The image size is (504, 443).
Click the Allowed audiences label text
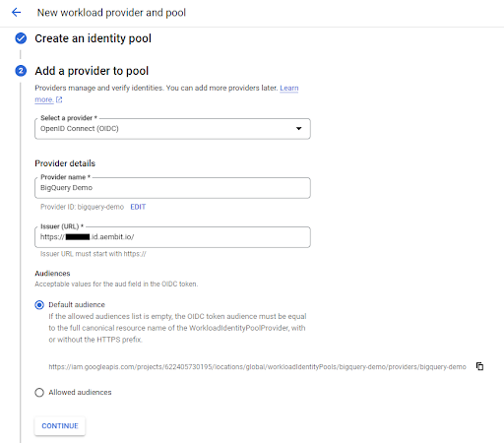click(x=80, y=392)
